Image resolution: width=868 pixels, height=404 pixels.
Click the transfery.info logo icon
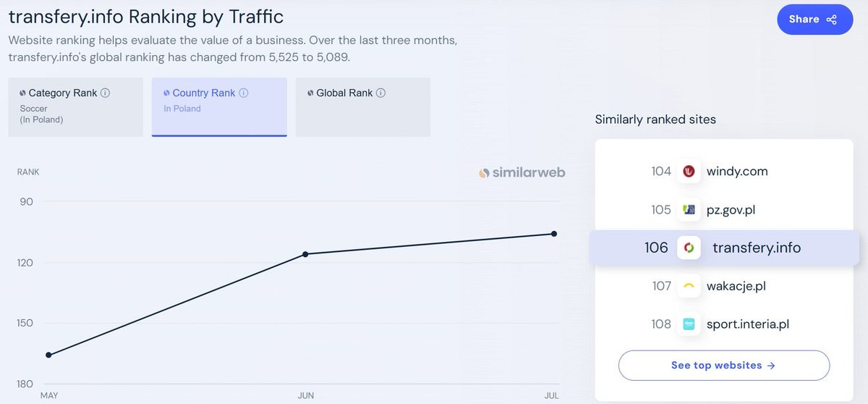[689, 248]
